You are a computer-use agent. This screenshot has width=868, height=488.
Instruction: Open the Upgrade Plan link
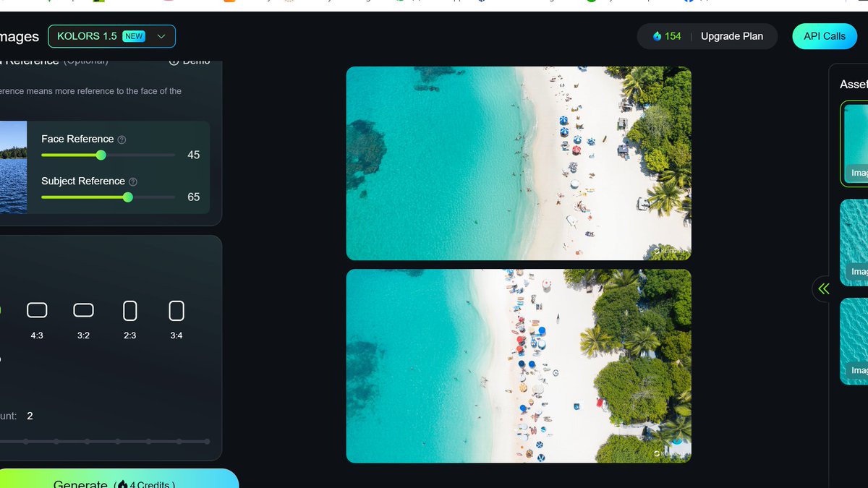[x=731, y=36]
